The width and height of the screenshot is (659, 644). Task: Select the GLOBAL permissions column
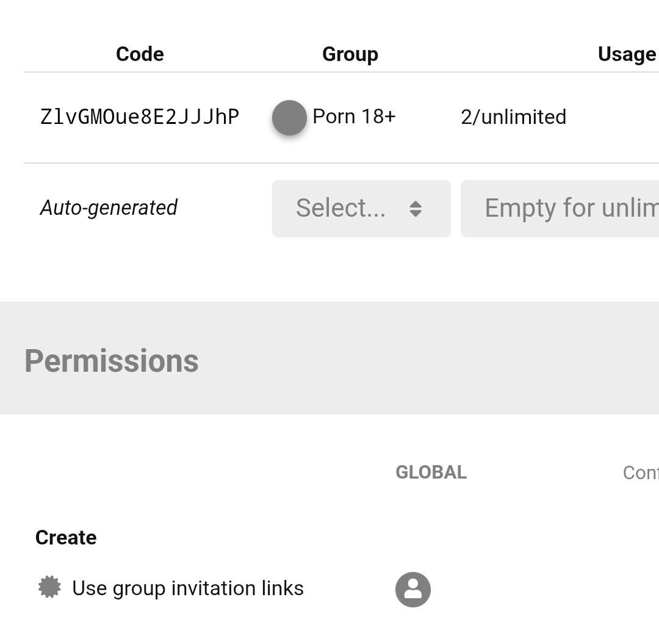coord(431,472)
